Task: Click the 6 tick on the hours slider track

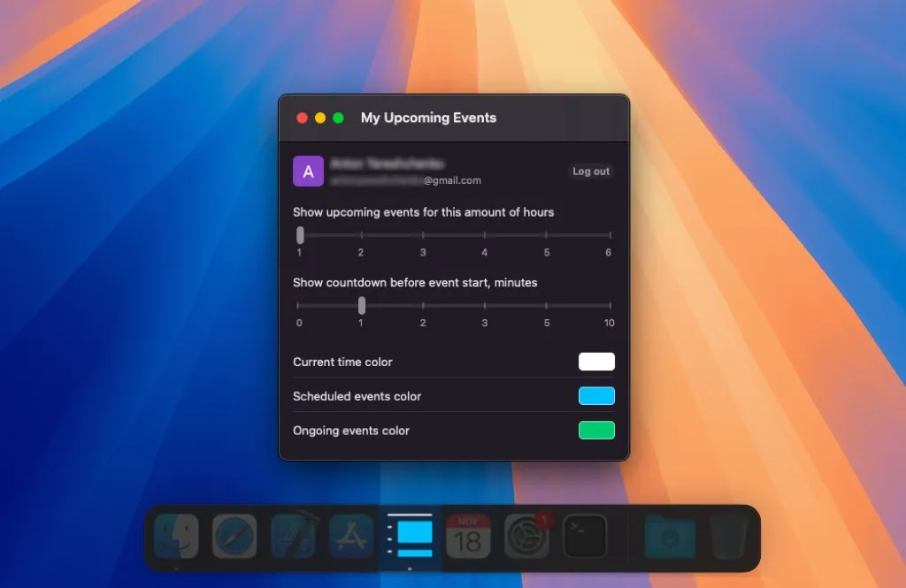Action: tap(610, 235)
